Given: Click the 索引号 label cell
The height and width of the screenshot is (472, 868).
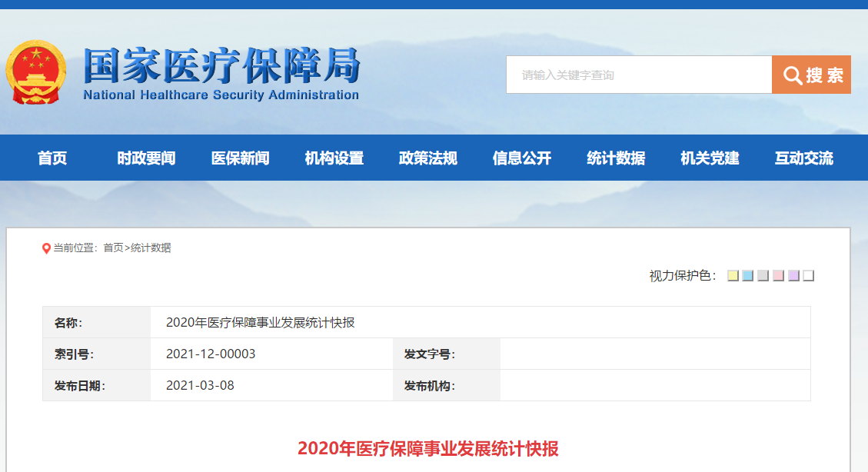Looking at the screenshot, I should (97, 354).
